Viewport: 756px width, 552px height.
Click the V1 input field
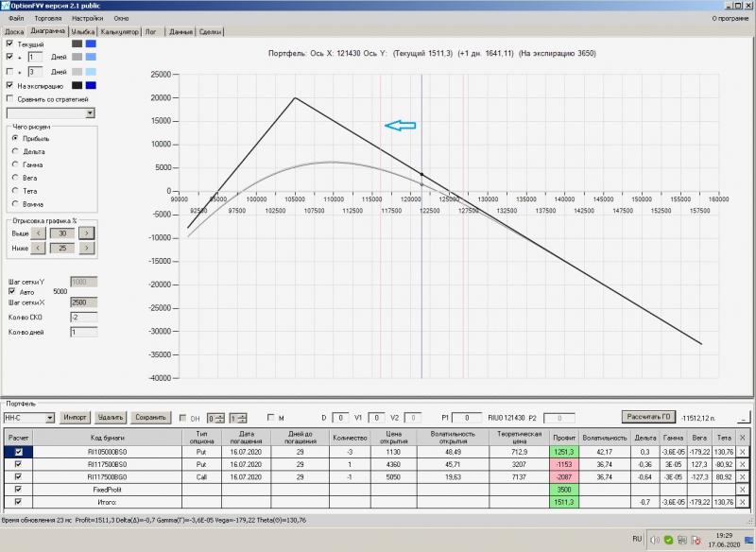tap(376, 418)
